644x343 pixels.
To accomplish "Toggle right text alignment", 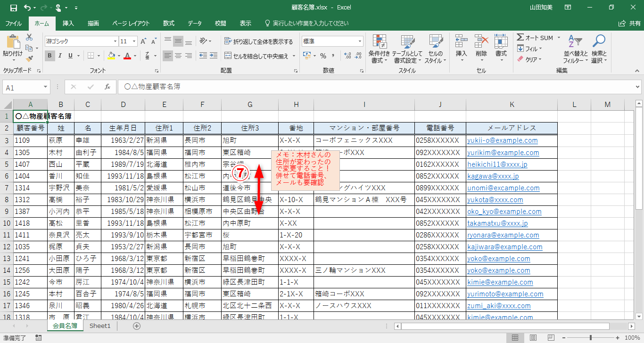I will click(189, 56).
